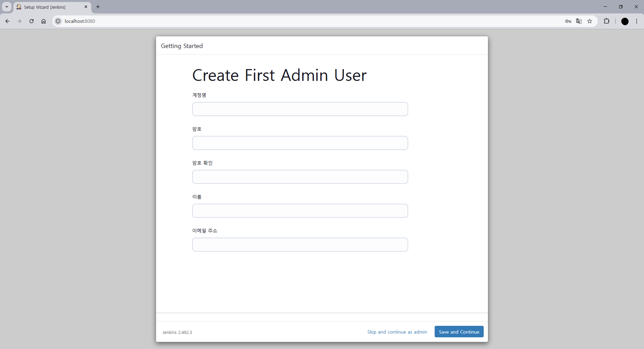Click the browser forward arrow

tap(19, 21)
